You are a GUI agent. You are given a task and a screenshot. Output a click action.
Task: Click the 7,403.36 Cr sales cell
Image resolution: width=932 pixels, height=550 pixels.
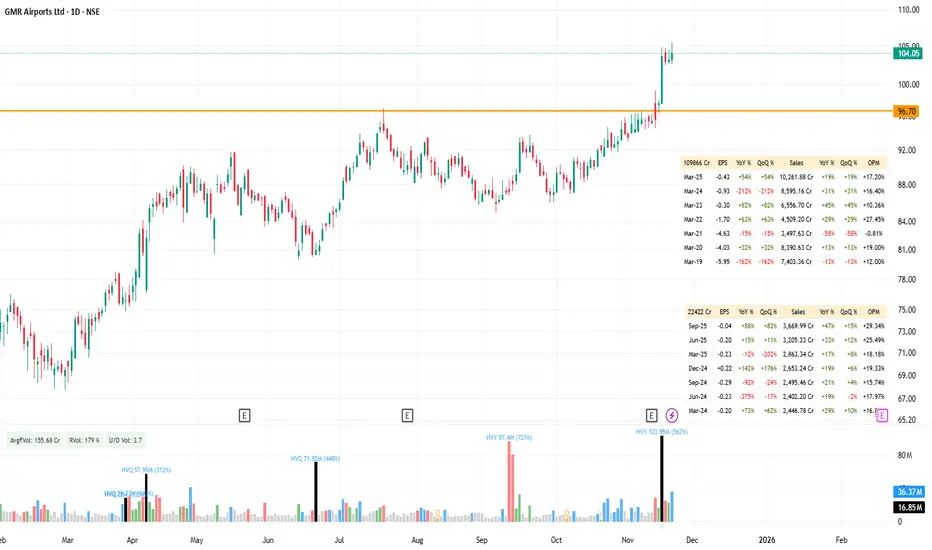tap(796, 262)
